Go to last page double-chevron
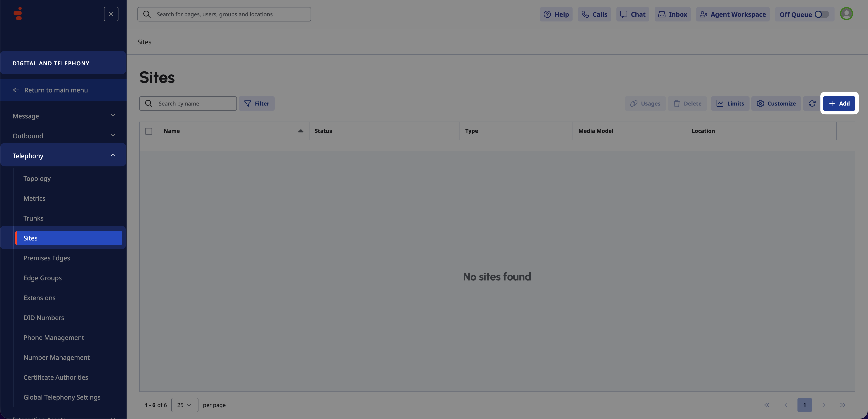Image resolution: width=868 pixels, height=419 pixels. (842, 405)
